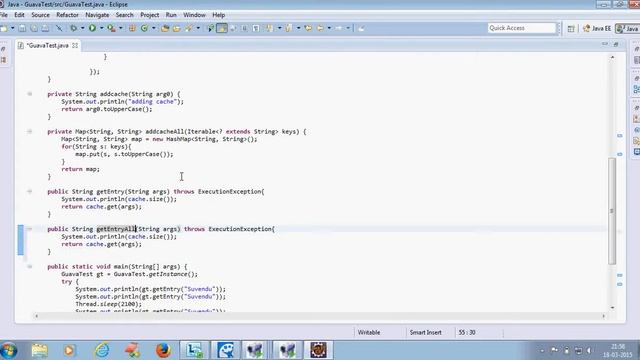Click the Save toolbar icon
This screenshot has height=360, width=640.
(22, 28)
